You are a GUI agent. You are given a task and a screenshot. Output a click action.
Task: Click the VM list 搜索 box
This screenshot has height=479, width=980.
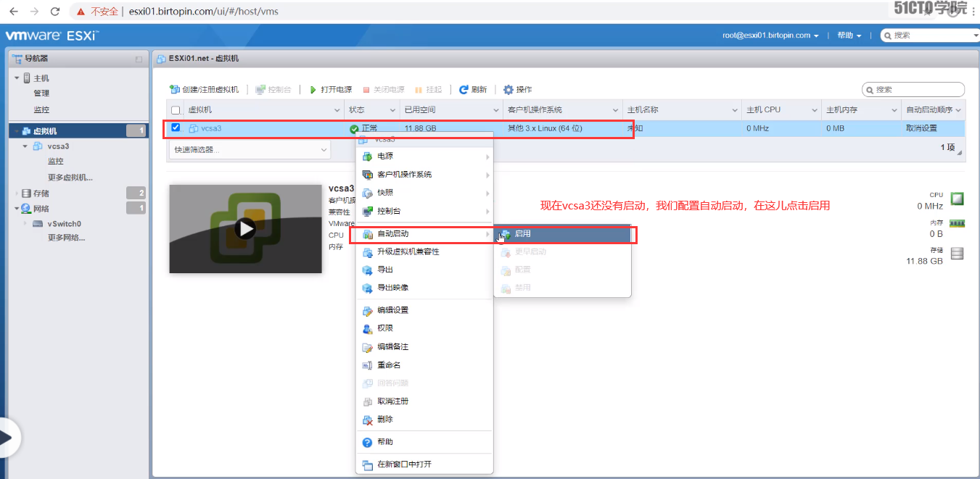tap(913, 90)
